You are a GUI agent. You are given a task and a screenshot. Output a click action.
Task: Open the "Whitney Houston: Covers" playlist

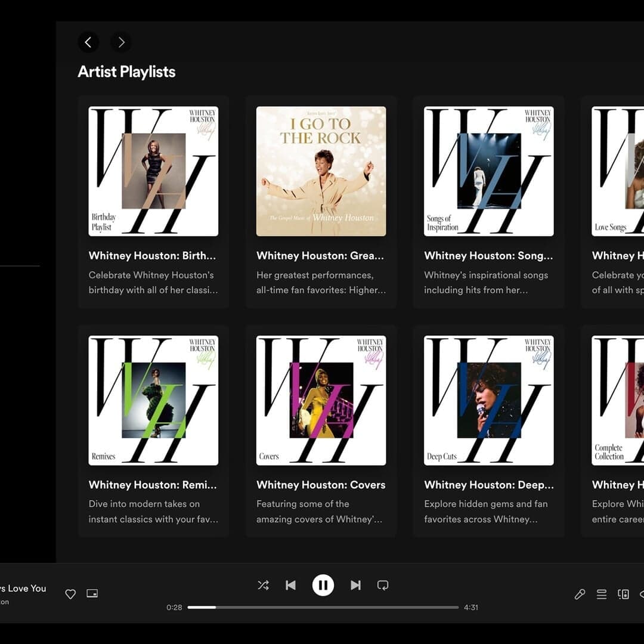point(321,400)
